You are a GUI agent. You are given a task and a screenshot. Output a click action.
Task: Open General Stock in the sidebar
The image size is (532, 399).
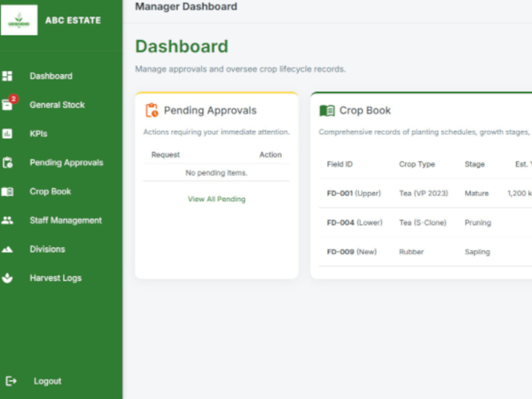coord(57,105)
